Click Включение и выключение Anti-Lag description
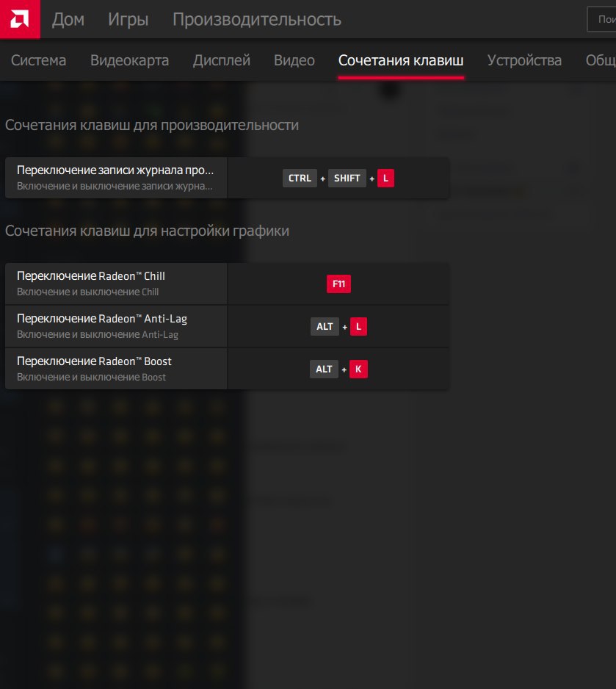The width and height of the screenshot is (616, 689). click(98, 334)
